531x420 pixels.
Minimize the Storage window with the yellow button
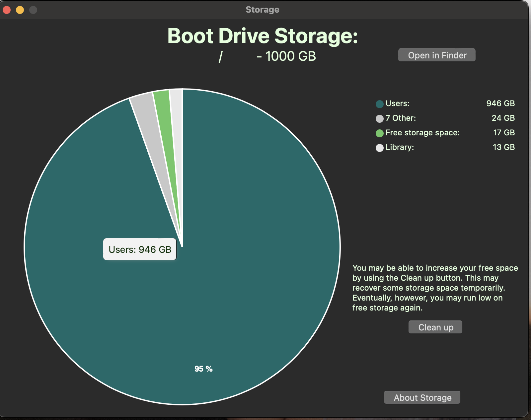click(20, 10)
